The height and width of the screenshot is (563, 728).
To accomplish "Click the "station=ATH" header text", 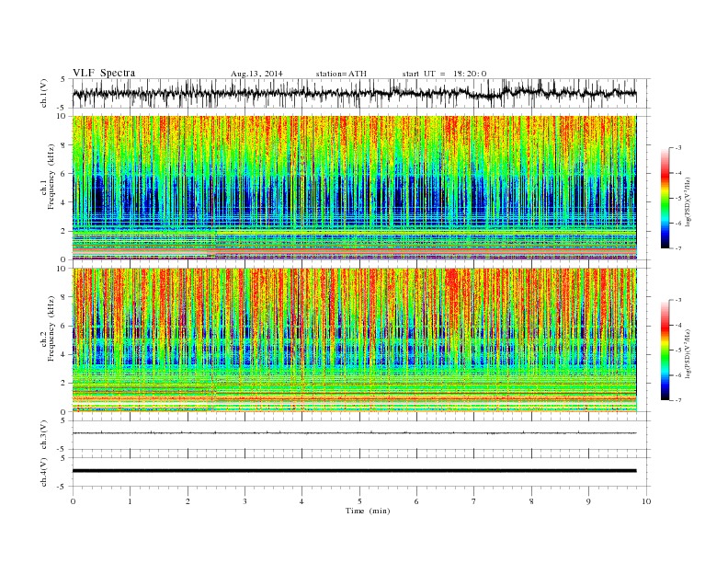I will click(341, 74).
